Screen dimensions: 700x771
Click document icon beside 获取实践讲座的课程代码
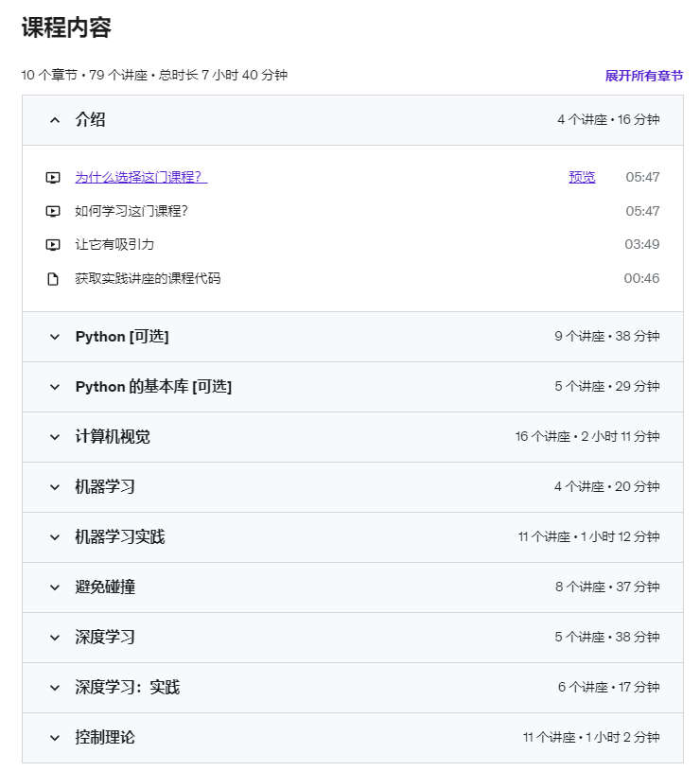pyautogui.click(x=53, y=279)
